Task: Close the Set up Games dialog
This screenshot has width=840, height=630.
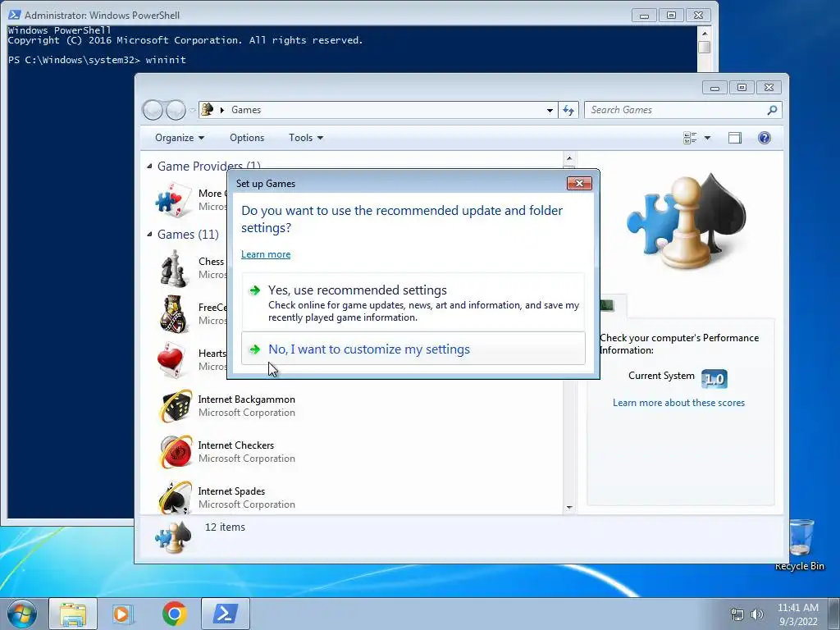Action: [x=579, y=183]
